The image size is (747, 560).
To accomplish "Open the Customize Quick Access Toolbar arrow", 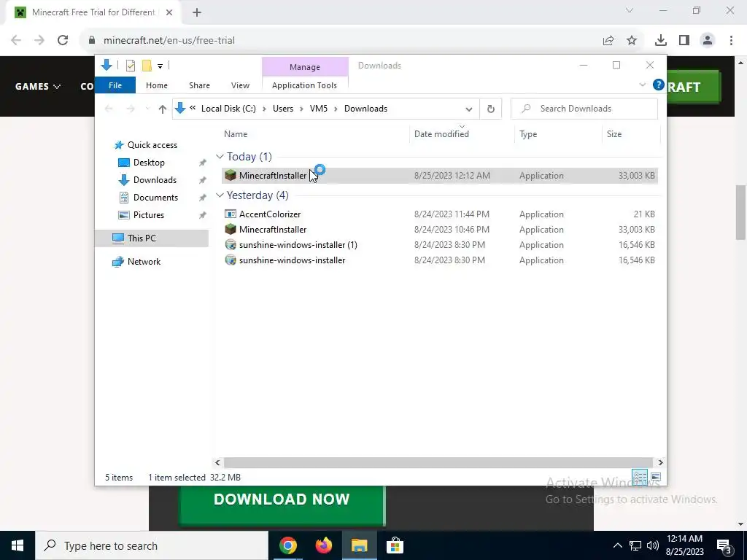I will click(160, 66).
